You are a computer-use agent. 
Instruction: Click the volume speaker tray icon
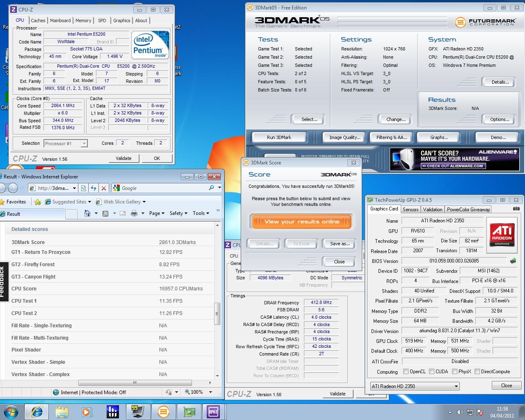[460, 412]
